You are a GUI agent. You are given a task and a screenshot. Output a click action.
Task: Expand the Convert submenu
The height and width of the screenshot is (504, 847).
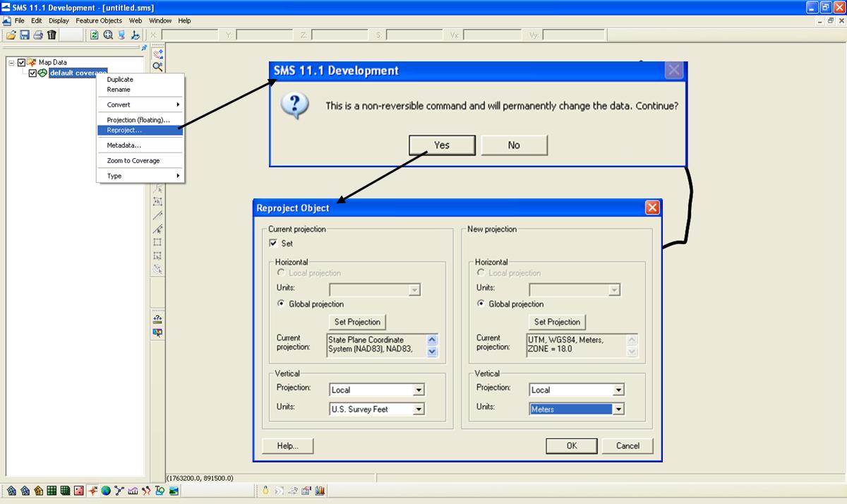(x=140, y=104)
